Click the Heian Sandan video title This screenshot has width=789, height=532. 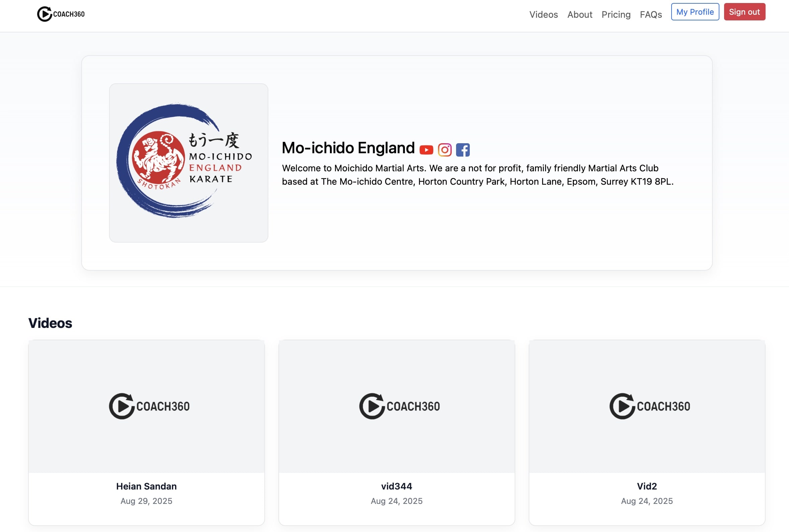pyautogui.click(x=147, y=486)
